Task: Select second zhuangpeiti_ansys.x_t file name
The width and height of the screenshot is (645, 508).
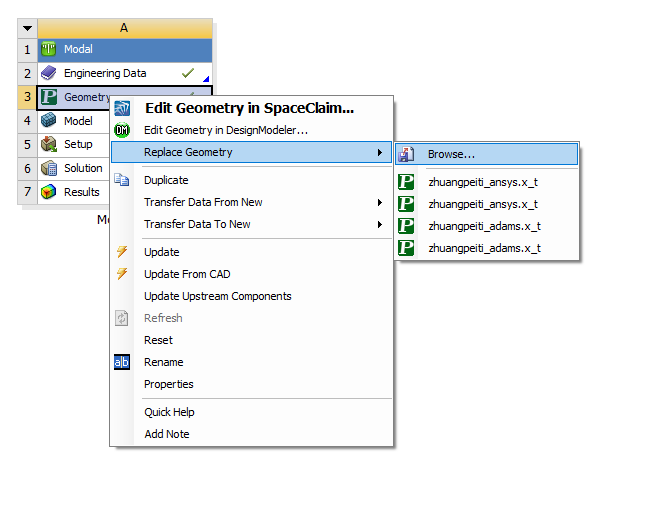Action: click(x=483, y=204)
